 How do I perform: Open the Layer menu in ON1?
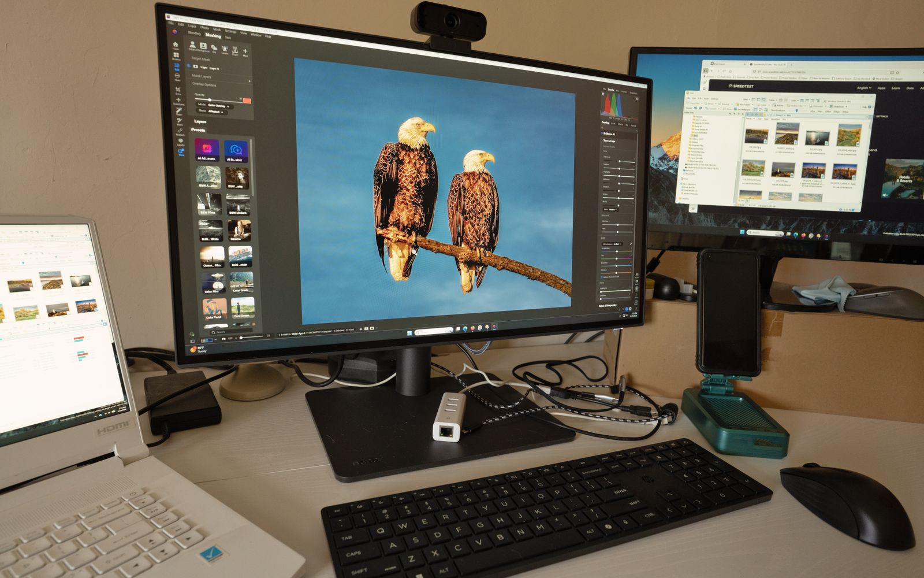[192, 27]
